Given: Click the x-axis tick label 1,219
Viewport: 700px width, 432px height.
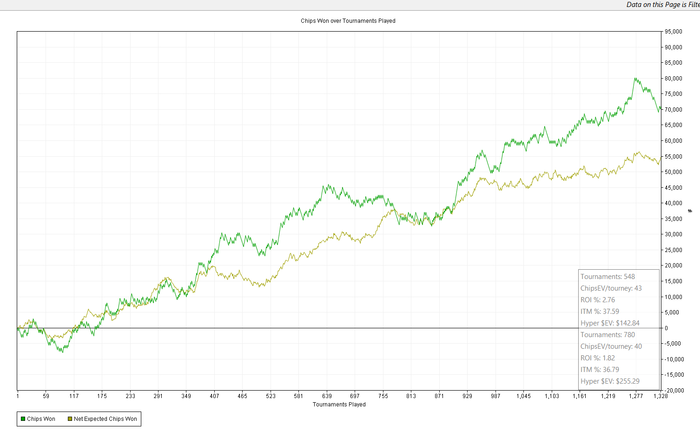Looking at the screenshot, I should [608, 396].
